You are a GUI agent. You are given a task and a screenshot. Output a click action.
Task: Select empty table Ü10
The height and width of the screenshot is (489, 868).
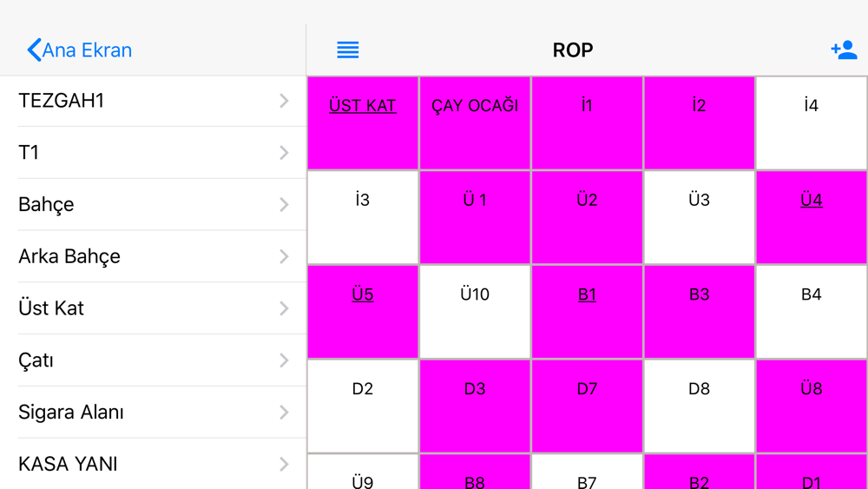475,312
